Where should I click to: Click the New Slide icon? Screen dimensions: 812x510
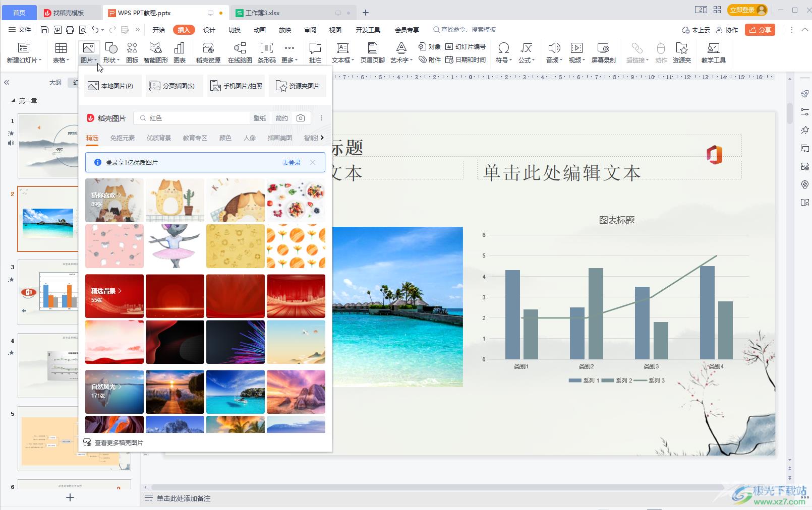[24, 48]
